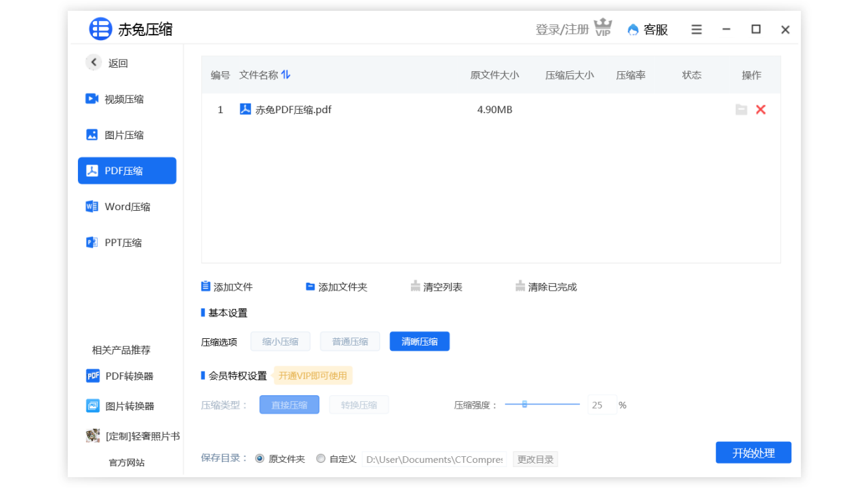This screenshot has height=488, width=868.
Task: Start processing with the 开始处理 button
Action: 753,452
